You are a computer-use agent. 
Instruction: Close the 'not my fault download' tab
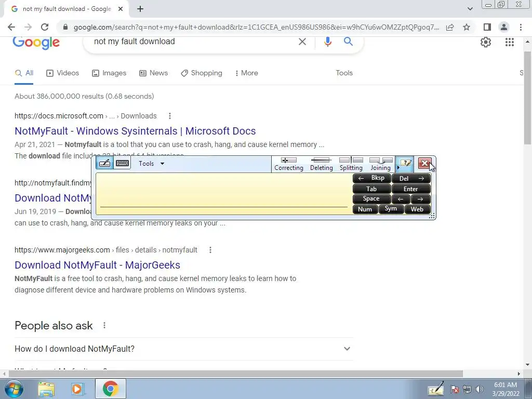[121, 9]
